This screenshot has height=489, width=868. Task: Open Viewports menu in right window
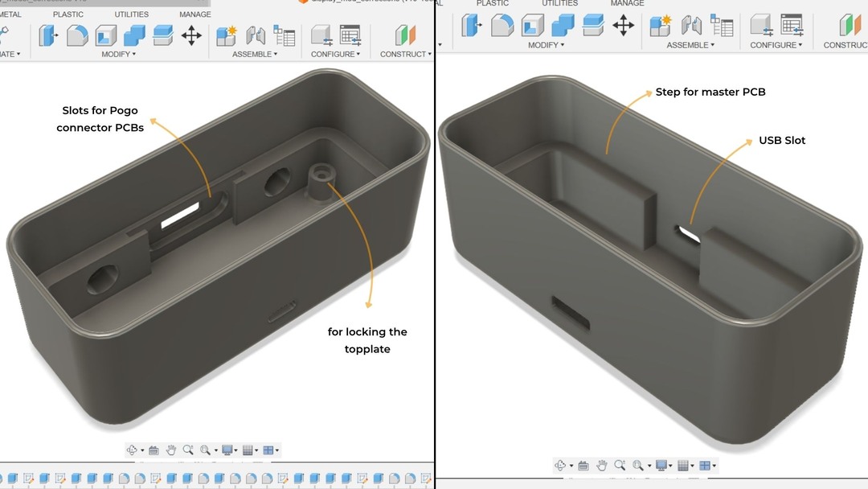pyautogui.click(x=706, y=465)
